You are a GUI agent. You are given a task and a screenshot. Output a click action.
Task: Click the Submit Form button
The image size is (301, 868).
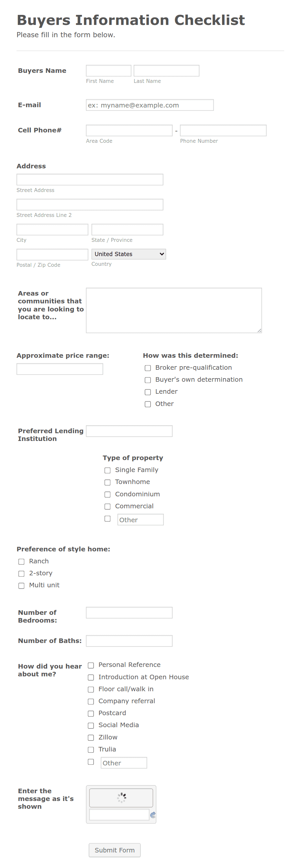[x=115, y=850]
